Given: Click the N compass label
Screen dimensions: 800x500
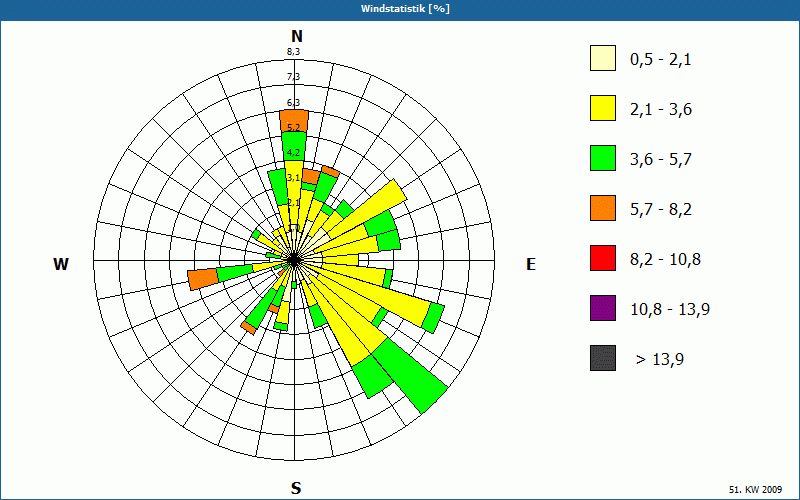Looking at the screenshot, I should pyautogui.click(x=297, y=36).
